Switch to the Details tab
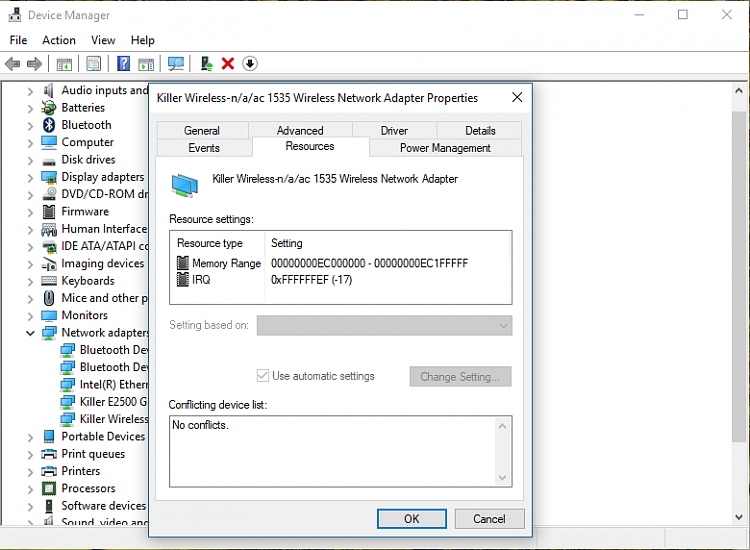 pyautogui.click(x=480, y=131)
